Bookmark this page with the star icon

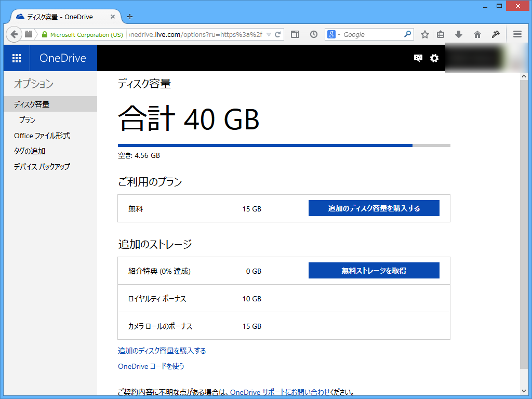pos(424,34)
